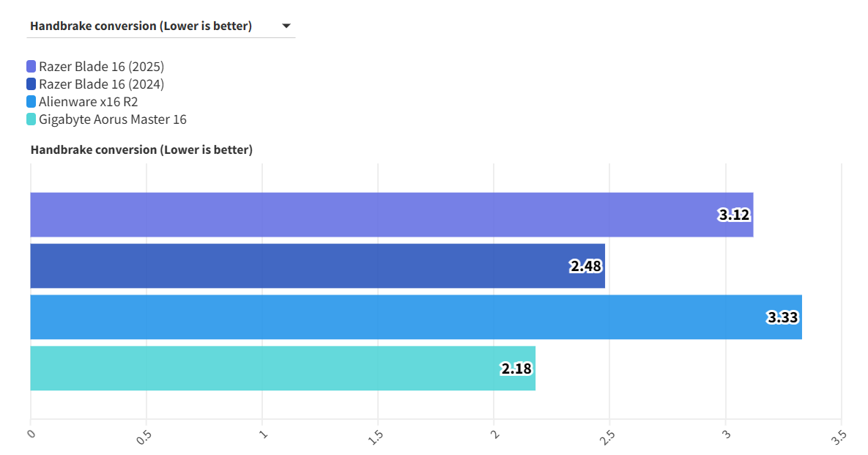
Task: Toggle Razer Blade 16 (2025) legend swatch
Action: (31, 67)
